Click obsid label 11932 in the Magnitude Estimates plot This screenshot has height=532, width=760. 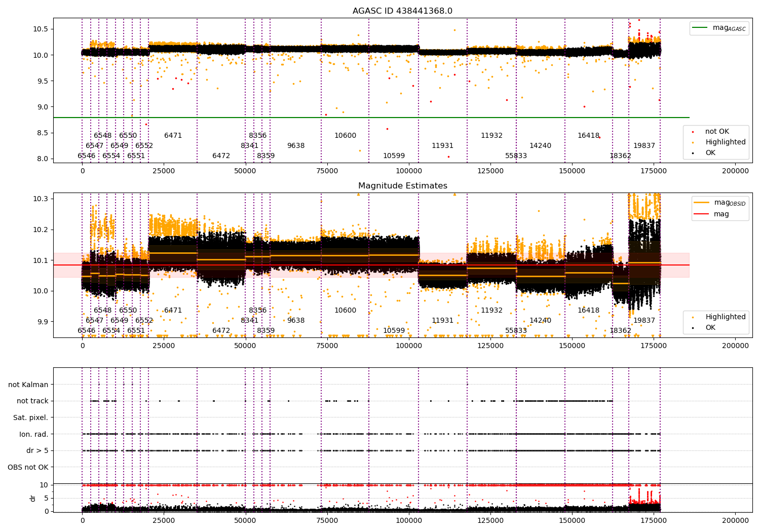pos(491,310)
